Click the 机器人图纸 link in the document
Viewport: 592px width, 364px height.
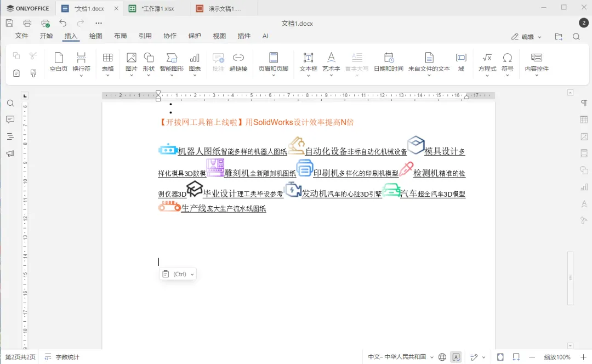click(199, 151)
